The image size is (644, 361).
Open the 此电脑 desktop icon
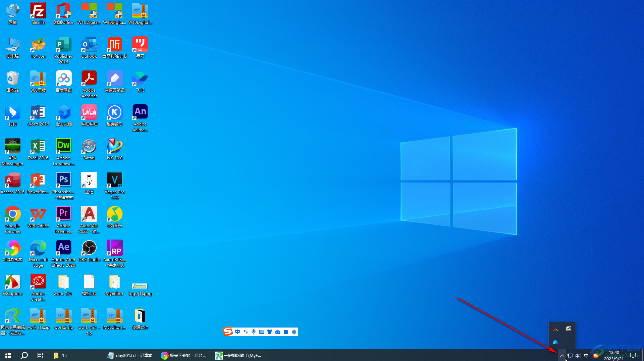point(13,48)
